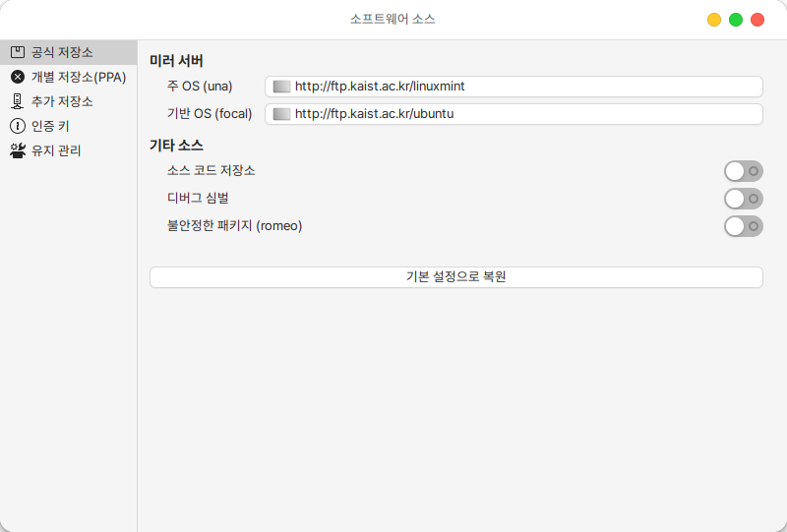
Task: Open the ubuntu mirror selector for 기반 OS
Action: (x=514, y=114)
